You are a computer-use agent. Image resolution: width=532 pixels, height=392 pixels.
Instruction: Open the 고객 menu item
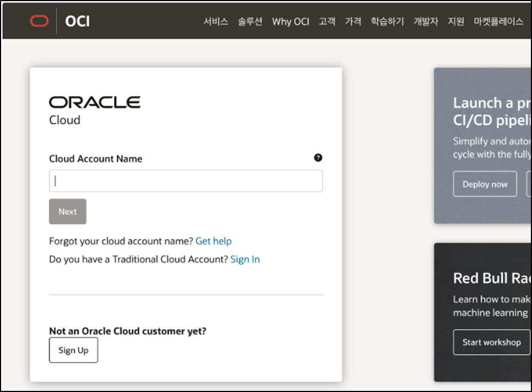click(x=327, y=21)
